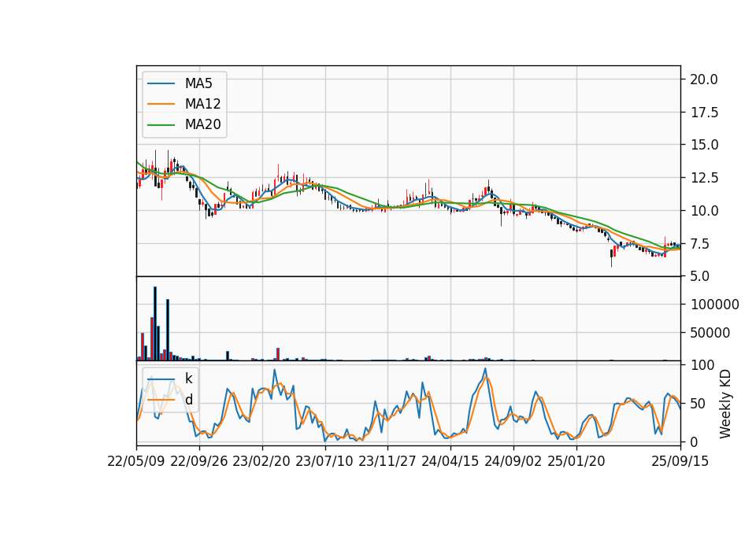
Task: Click the date label 25/09/15
Action: point(680,461)
